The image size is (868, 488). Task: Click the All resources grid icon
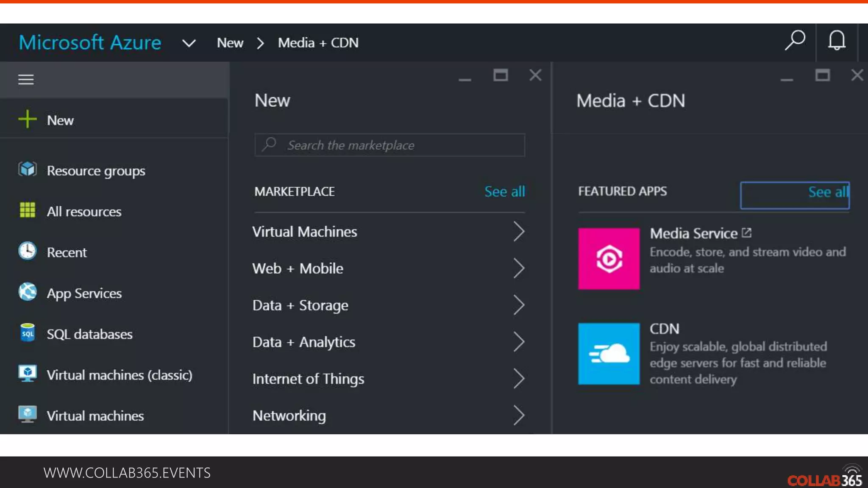tap(28, 210)
